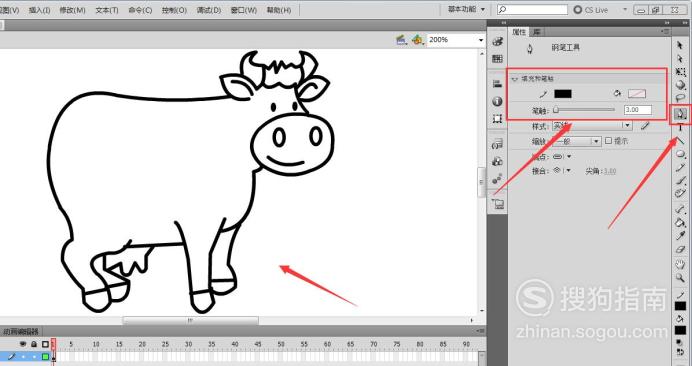Collapse the 填充和笔触 section
The image size is (692, 366).
(514, 79)
